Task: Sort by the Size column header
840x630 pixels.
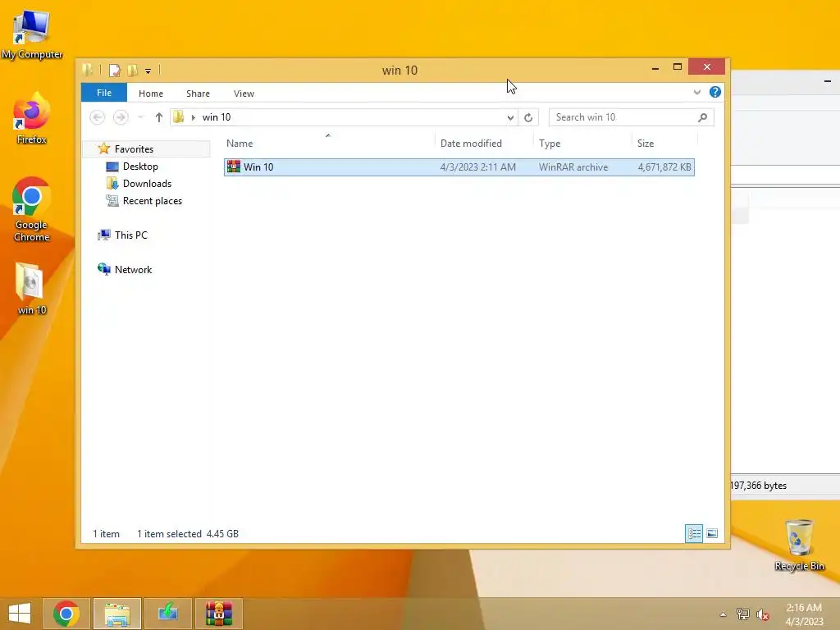Action: pos(646,143)
